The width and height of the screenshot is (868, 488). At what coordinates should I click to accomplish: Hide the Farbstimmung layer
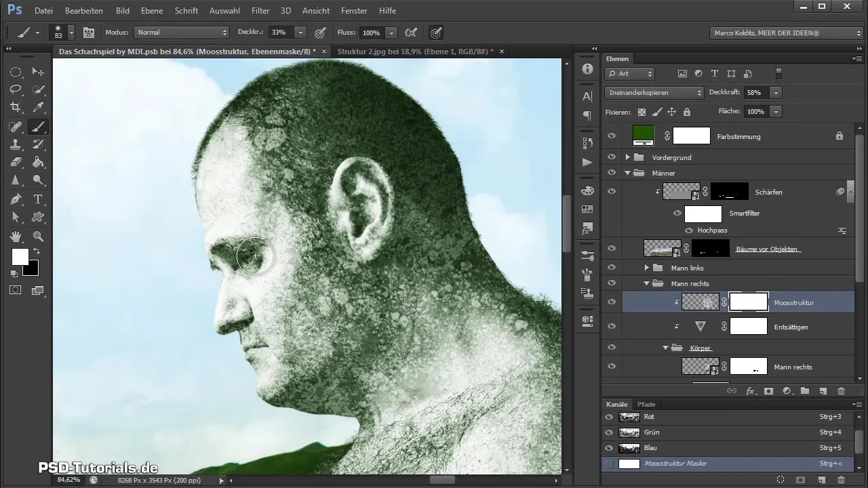(x=612, y=136)
